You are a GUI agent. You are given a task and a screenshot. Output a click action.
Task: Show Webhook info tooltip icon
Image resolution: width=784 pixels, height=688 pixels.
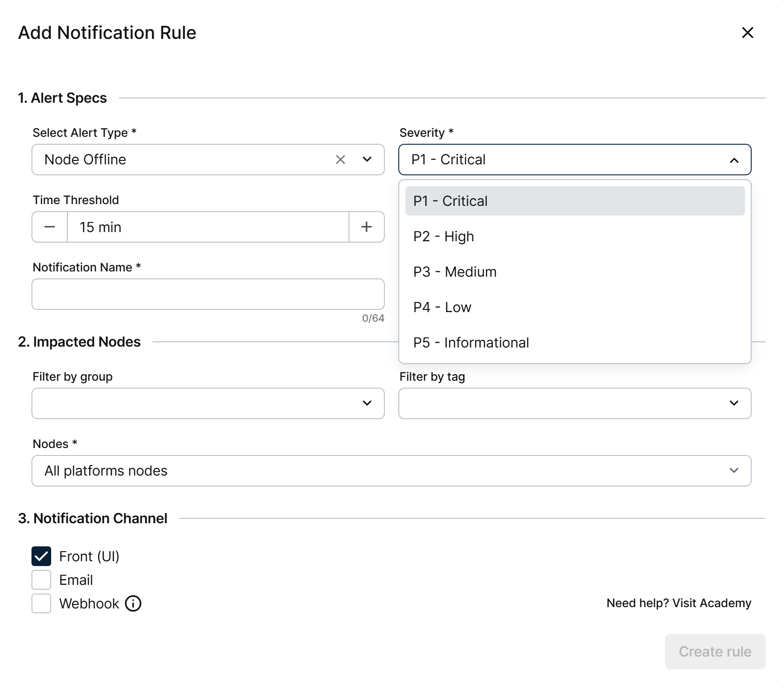point(133,604)
